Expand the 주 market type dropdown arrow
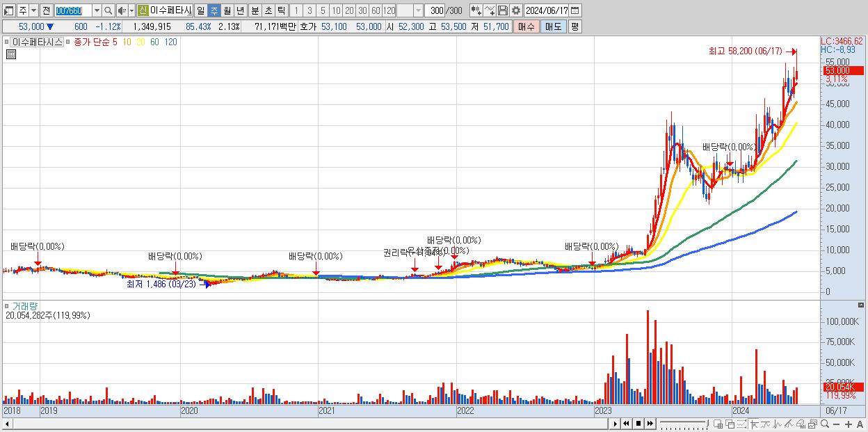 33,10
